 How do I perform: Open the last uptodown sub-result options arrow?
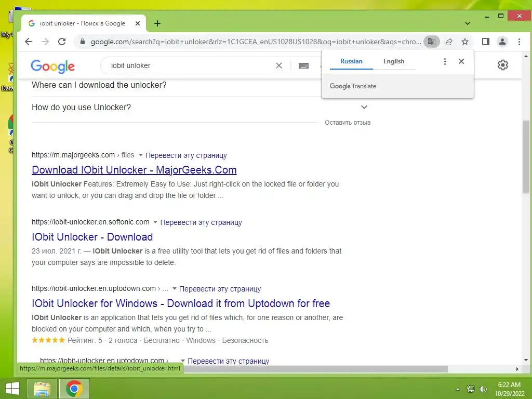pos(182,361)
